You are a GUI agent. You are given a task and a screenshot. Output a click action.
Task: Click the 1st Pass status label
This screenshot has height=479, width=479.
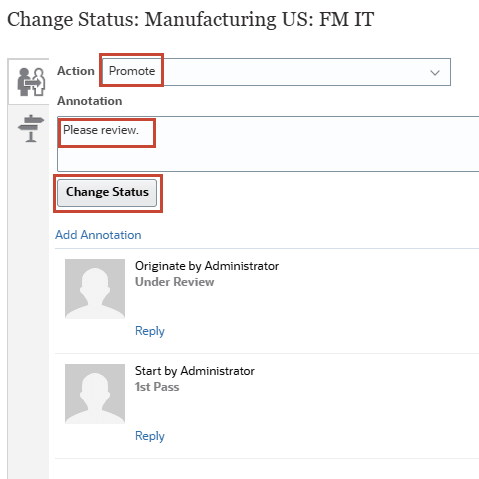(x=157, y=387)
